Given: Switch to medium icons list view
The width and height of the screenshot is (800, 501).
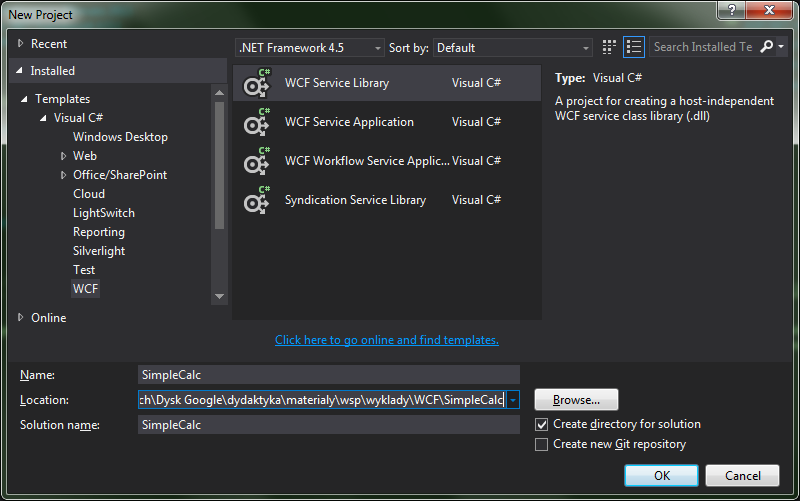Looking at the screenshot, I should (634, 47).
